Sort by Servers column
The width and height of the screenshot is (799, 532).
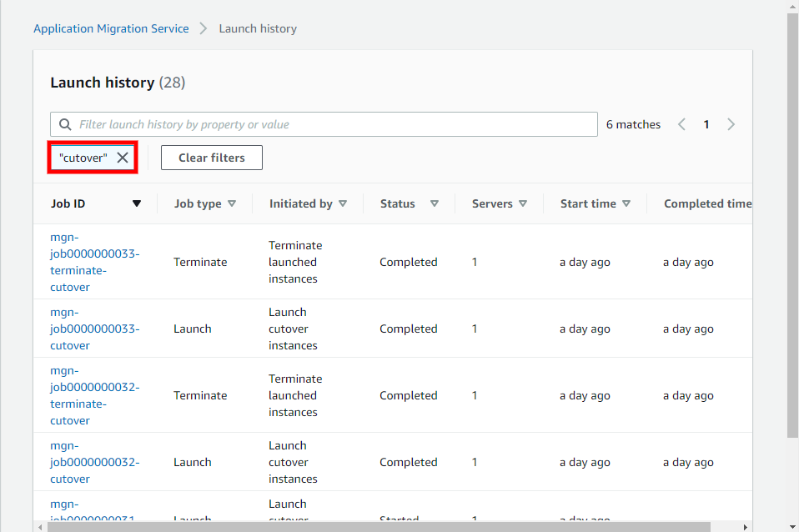(523, 203)
